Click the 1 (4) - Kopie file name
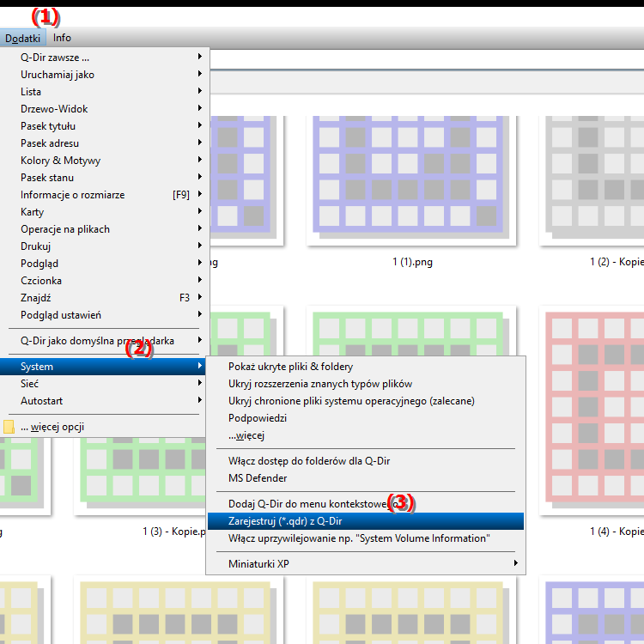 [617, 532]
